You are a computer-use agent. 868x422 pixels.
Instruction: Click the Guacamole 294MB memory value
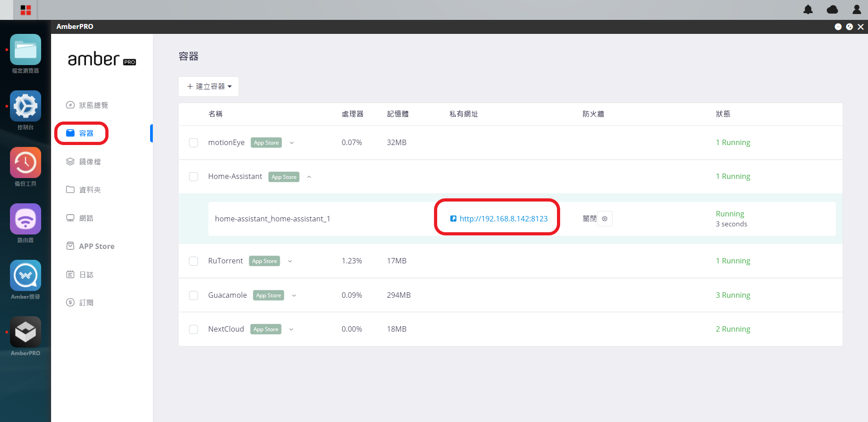(399, 295)
